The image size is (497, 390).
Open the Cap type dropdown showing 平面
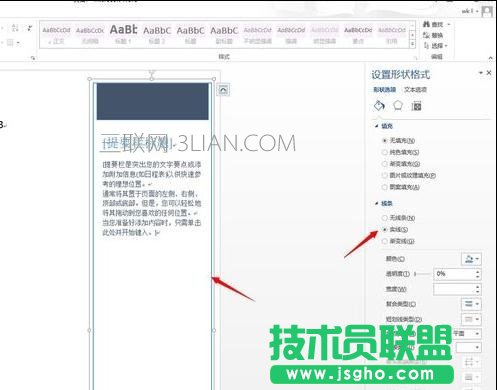(x=466, y=333)
